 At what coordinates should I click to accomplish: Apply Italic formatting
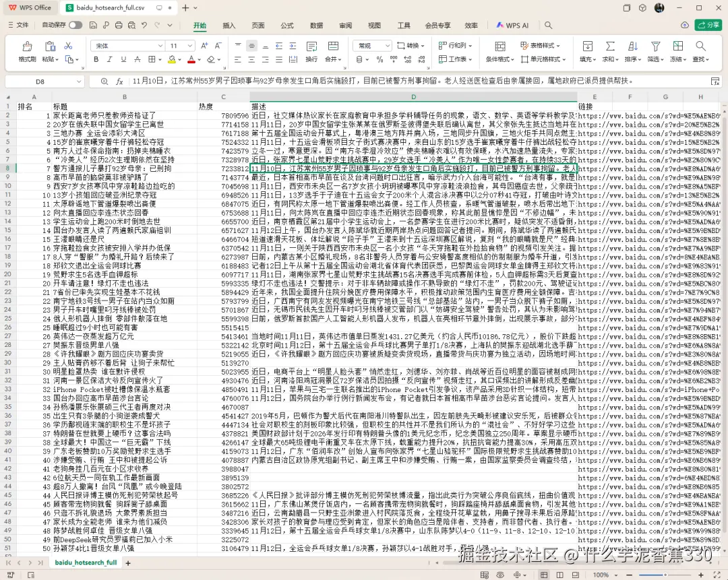tap(110, 59)
